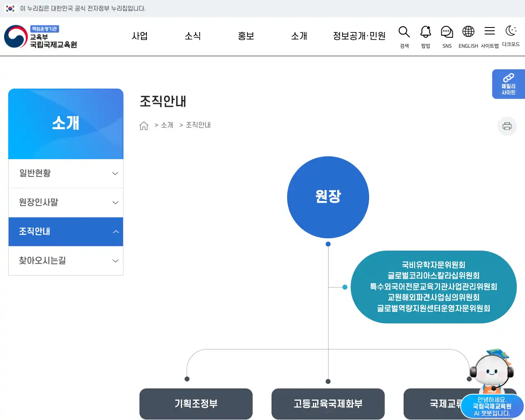The image size is (525, 420).
Task: Select 찾아오시는길 in the sidebar
Action: 66,261
